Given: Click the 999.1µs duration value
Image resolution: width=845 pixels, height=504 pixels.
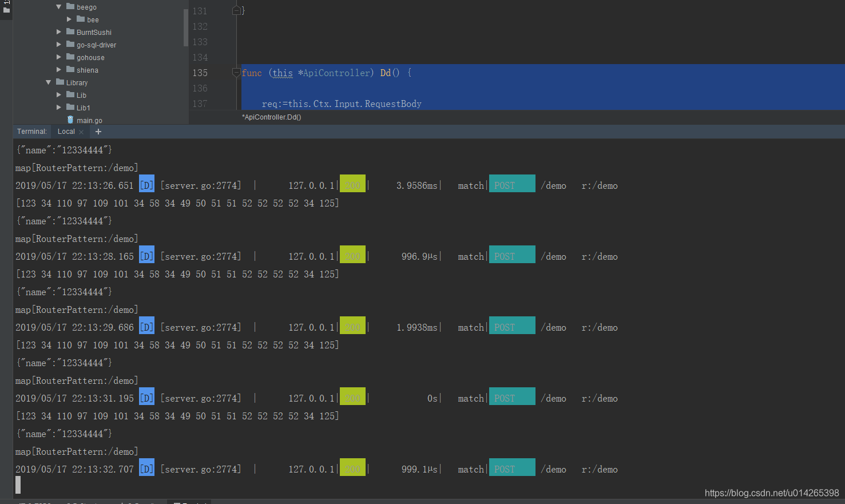Looking at the screenshot, I should pos(419,469).
